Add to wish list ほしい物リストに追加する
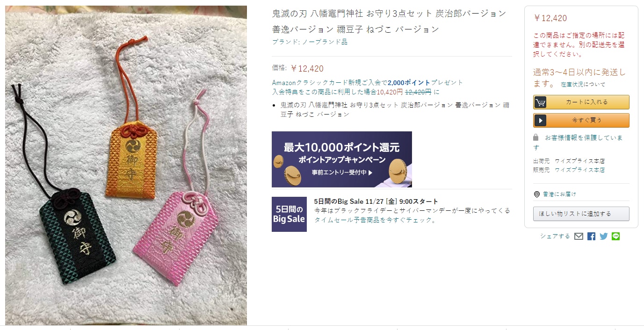644x330 pixels. coord(581,214)
